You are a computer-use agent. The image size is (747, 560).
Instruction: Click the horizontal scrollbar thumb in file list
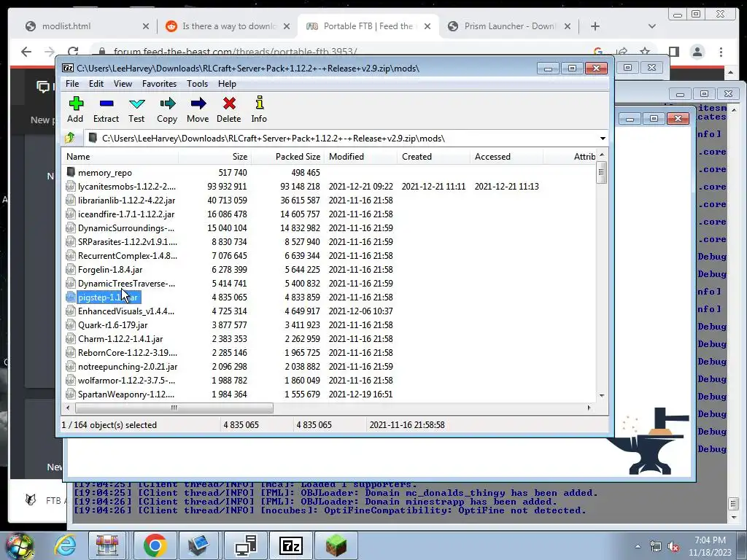click(174, 408)
